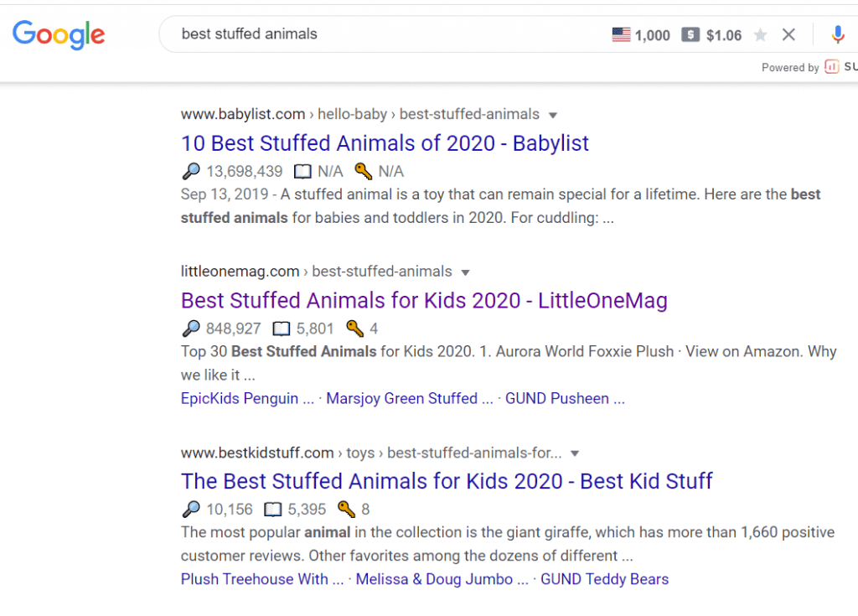The height and width of the screenshot is (616, 858).
Task: Click the magnifier icon in Best Kid Stuff result
Action: (x=191, y=510)
